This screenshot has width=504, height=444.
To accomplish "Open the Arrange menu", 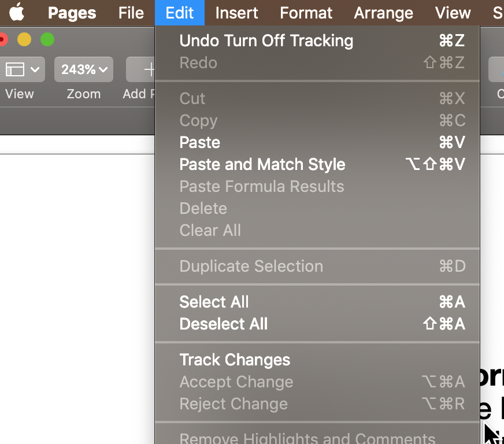I will (x=383, y=12).
